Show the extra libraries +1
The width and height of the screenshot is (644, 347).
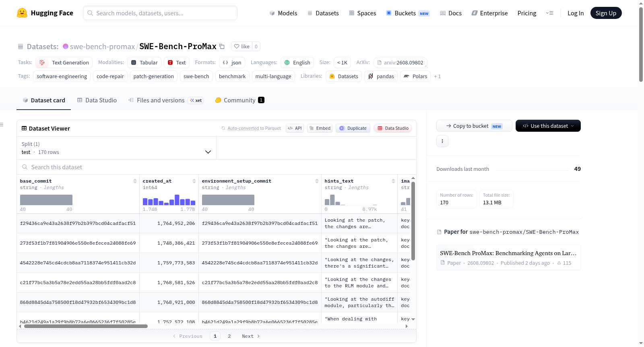point(437,77)
